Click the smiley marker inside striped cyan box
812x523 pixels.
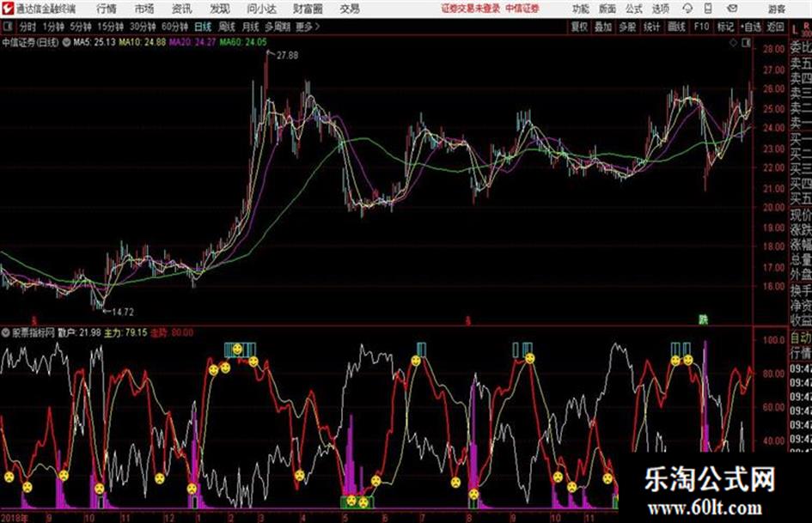[237, 350]
